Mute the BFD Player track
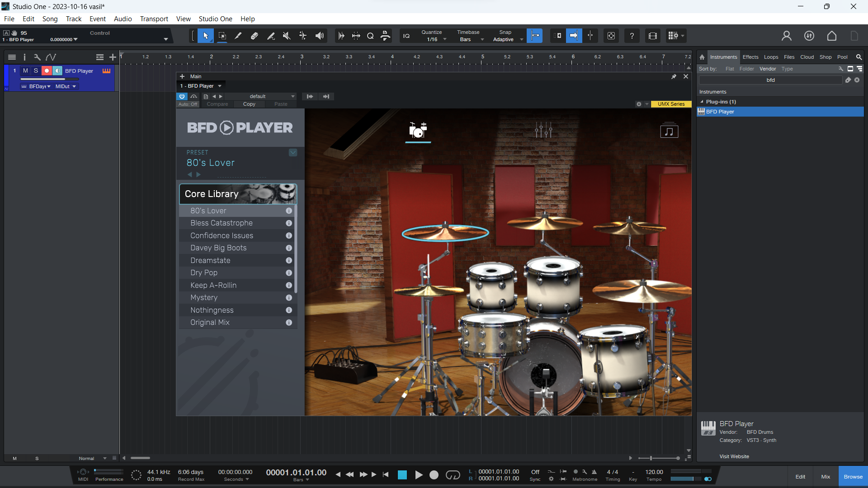Screen dimensions: 868x488 coord(25,70)
